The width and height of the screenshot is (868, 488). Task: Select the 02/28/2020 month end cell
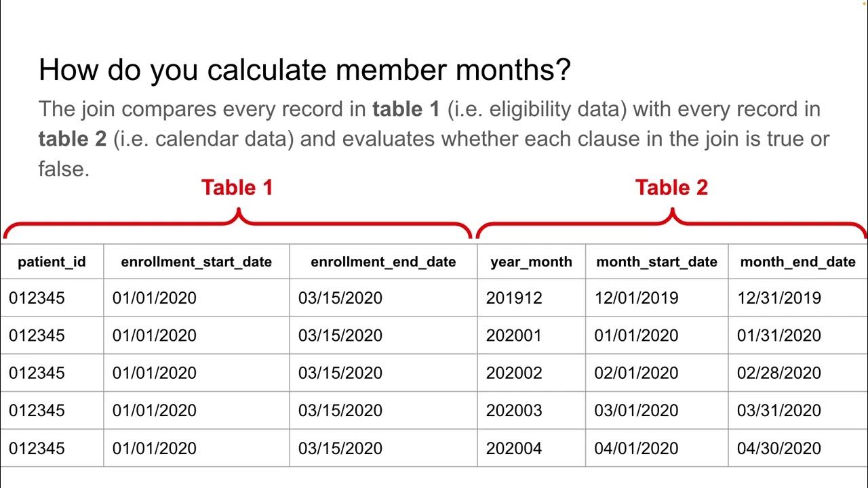(778, 373)
